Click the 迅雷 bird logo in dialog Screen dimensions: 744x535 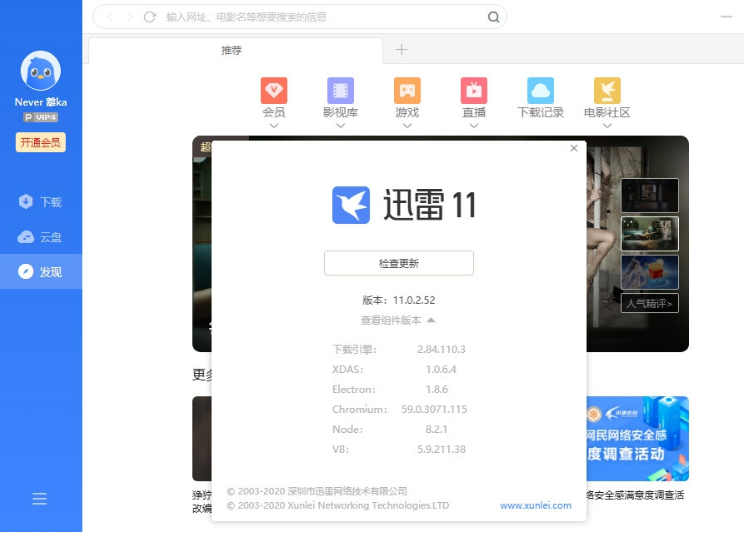coord(351,205)
